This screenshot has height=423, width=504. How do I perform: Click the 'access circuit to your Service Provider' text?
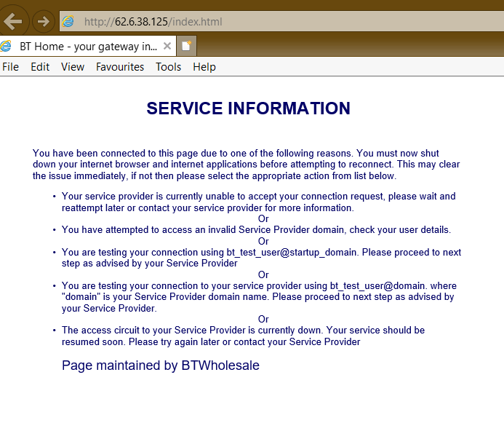pos(243,336)
